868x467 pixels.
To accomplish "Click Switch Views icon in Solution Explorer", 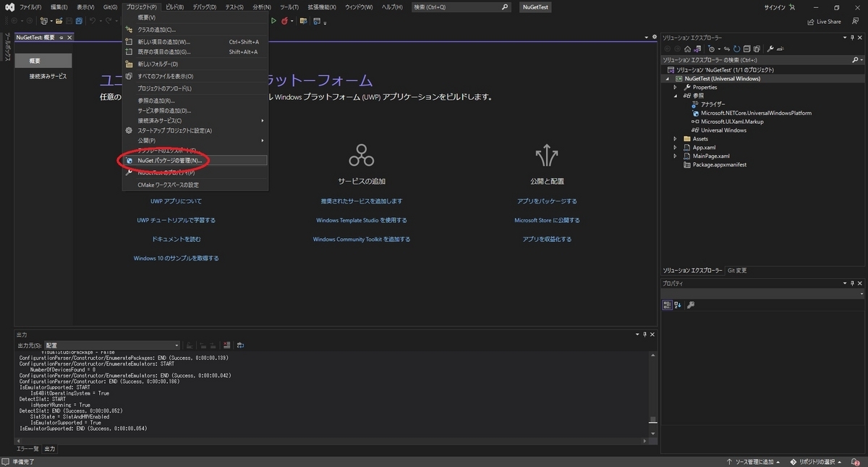I will click(x=697, y=49).
